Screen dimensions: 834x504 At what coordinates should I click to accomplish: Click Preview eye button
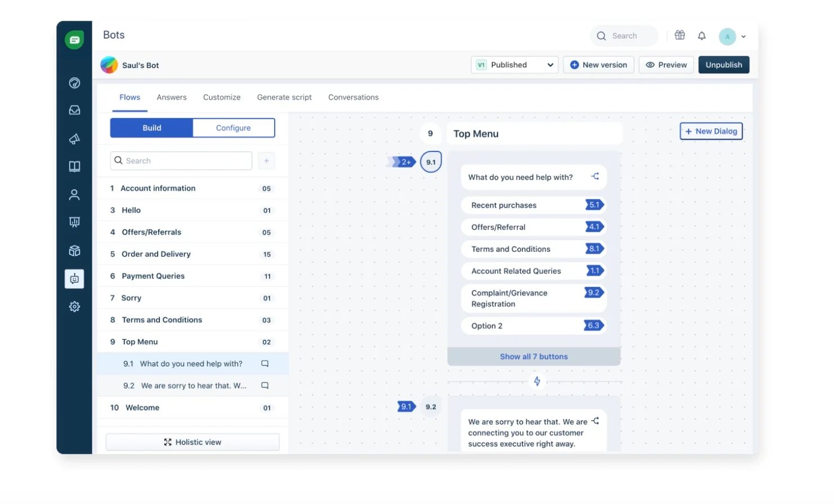[666, 65]
